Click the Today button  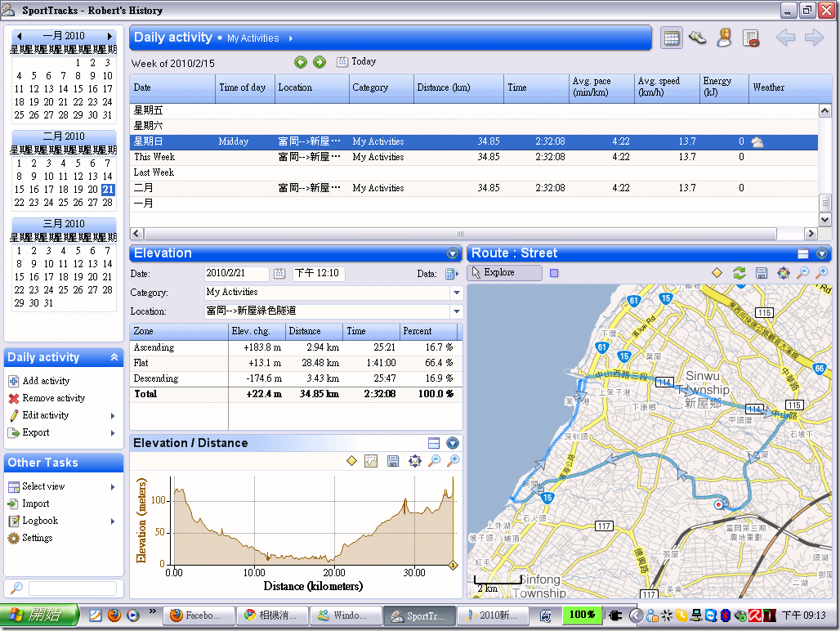[x=356, y=61]
